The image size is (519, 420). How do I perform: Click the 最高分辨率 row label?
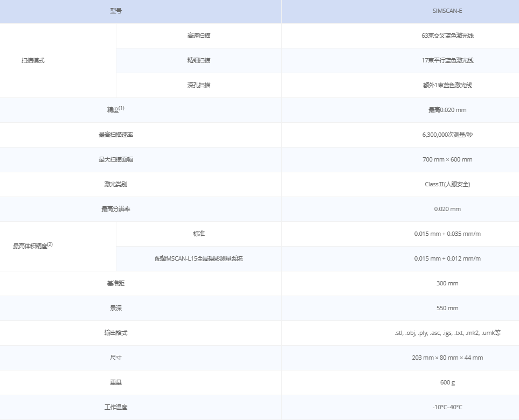click(116, 209)
